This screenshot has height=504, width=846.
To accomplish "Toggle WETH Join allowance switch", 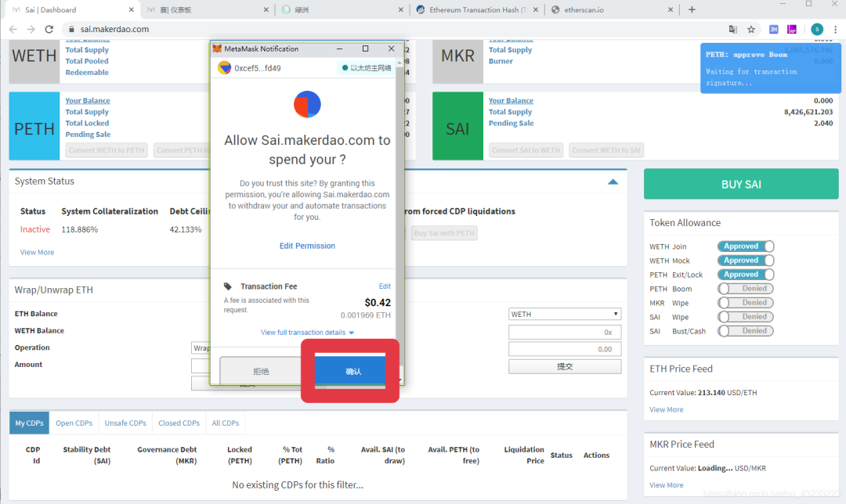I will pyautogui.click(x=746, y=247).
